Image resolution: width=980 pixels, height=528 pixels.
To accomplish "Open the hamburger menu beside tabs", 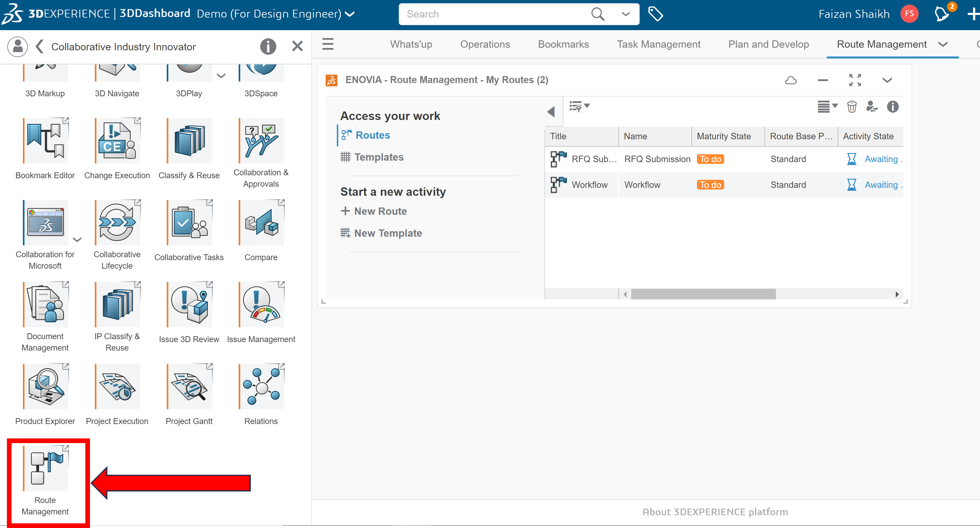I will [328, 44].
